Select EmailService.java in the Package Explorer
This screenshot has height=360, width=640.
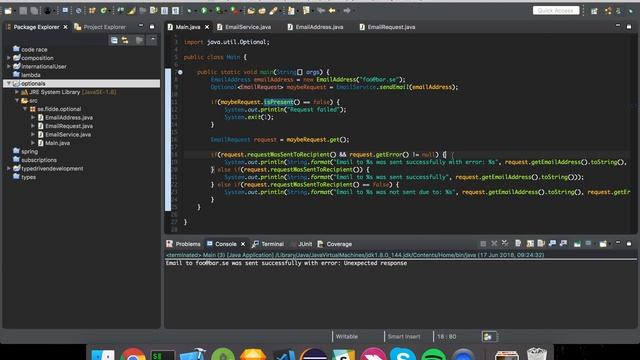click(x=68, y=134)
